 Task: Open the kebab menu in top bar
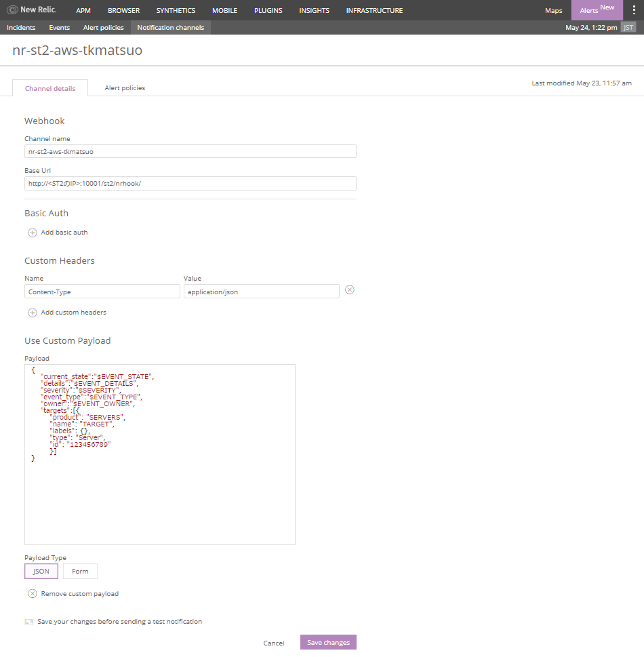point(634,10)
